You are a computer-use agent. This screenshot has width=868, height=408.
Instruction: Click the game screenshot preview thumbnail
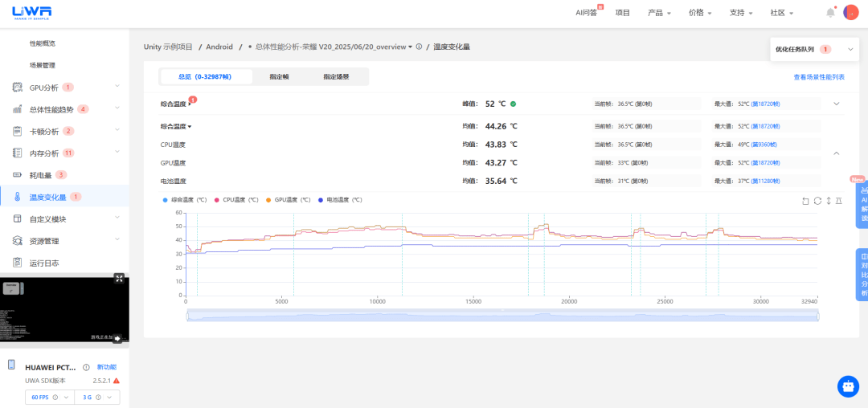pyautogui.click(x=64, y=309)
